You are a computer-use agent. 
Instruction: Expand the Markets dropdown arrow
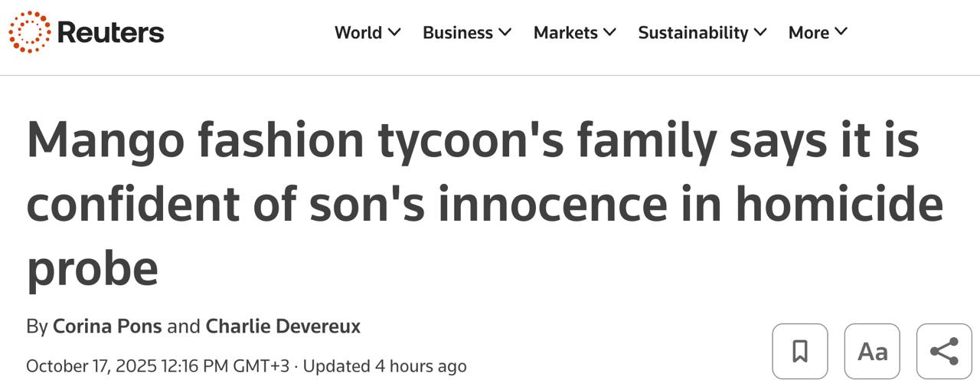coord(610,32)
